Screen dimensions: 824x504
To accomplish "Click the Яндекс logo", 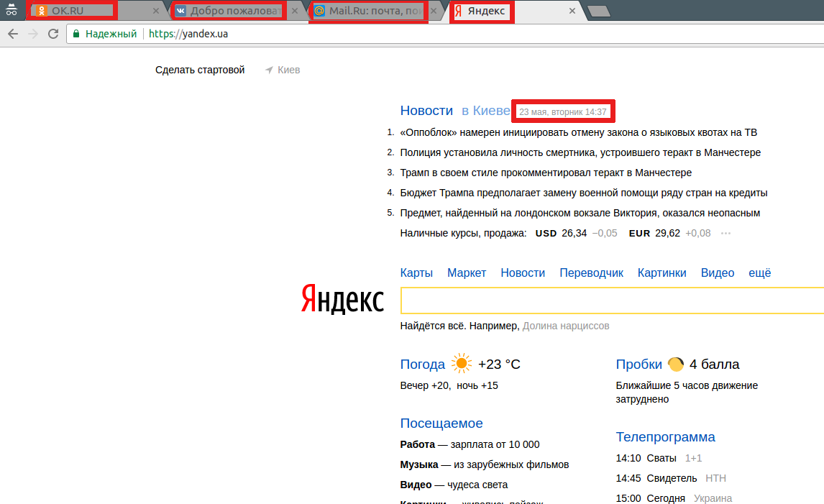I will click(x=342, y=299).
